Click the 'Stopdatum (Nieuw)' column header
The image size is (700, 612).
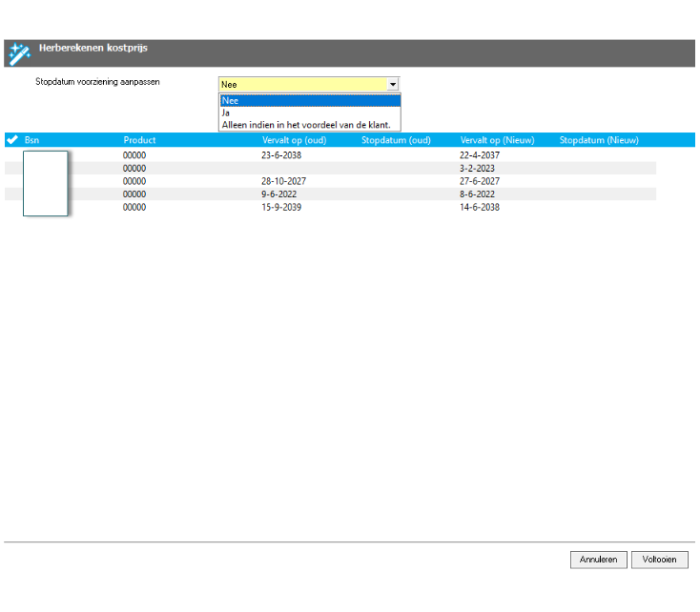coord(599,140)
